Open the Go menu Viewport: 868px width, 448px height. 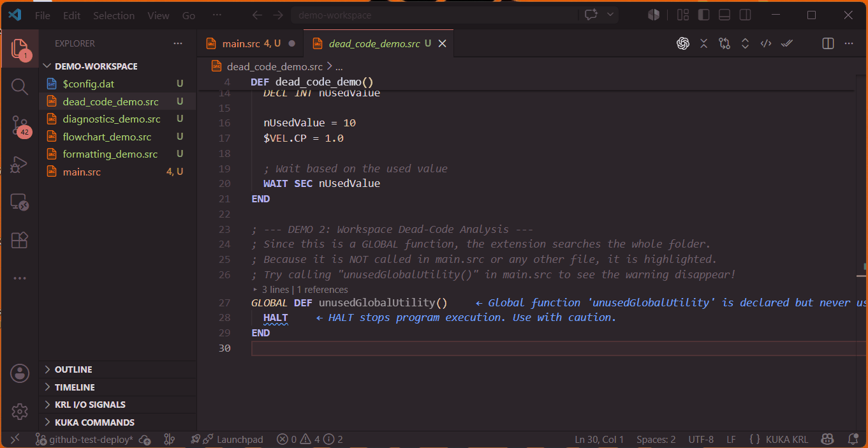pos(189,15)
